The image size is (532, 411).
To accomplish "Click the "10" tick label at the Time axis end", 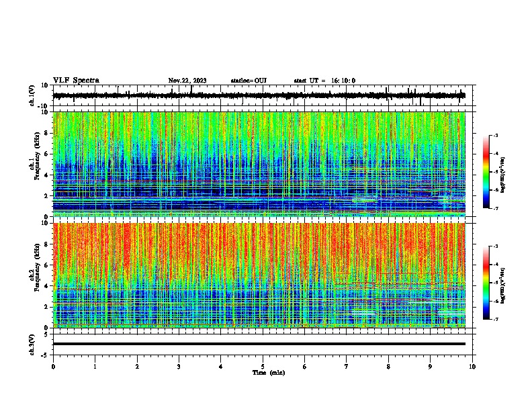I will 472,367.
